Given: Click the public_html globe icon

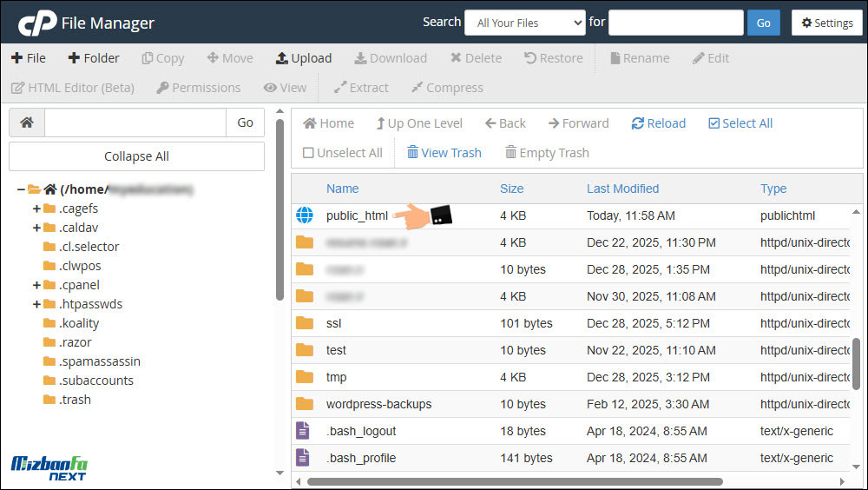Looking at the screenshot, I should pos(304,215).
